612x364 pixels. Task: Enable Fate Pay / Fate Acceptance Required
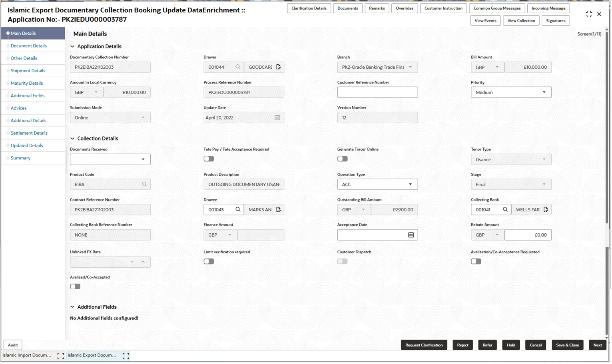[x=208, y=159]
